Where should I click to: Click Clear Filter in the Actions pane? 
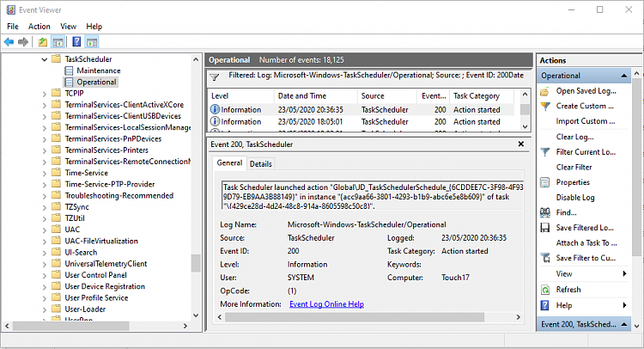[x=574, y=168]
